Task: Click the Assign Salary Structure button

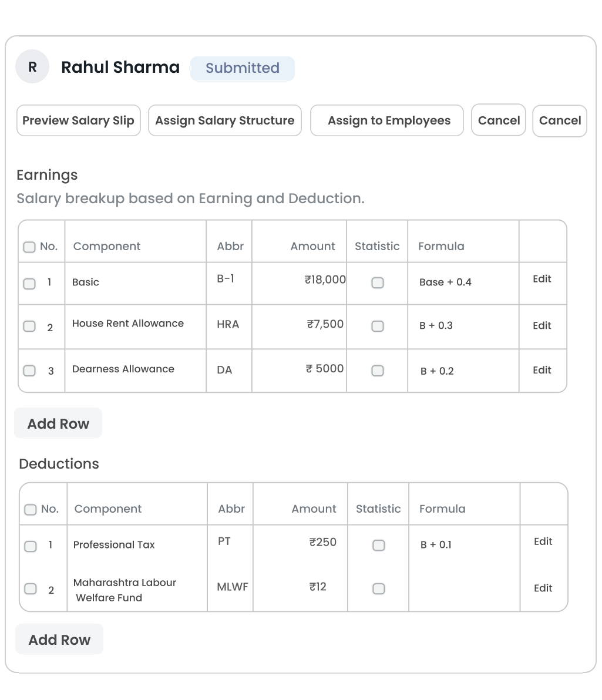Action: click(225, 120)
